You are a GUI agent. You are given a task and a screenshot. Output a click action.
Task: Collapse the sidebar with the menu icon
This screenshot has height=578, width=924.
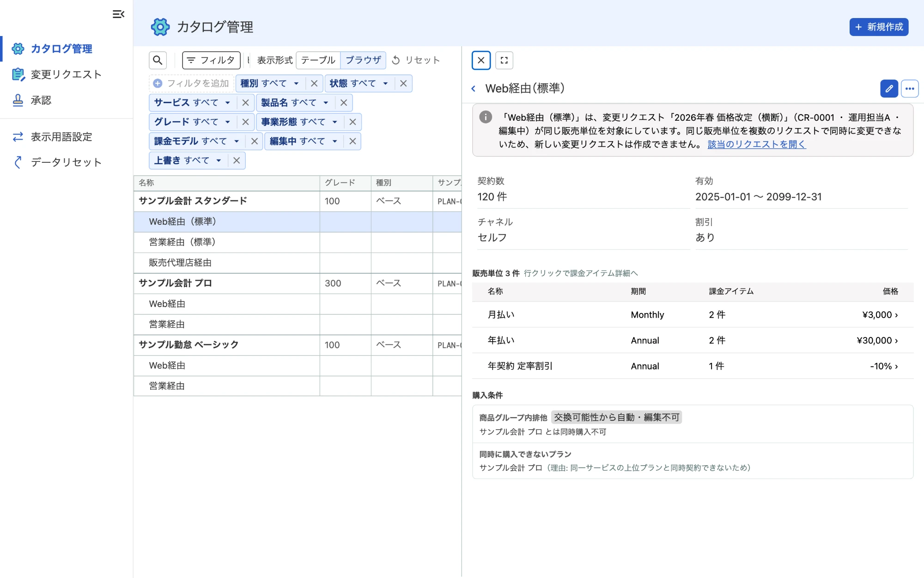(x=118, y=14)
